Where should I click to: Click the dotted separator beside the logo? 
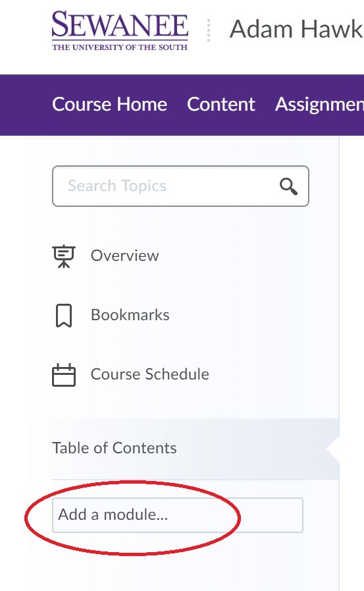coord(209,30)
